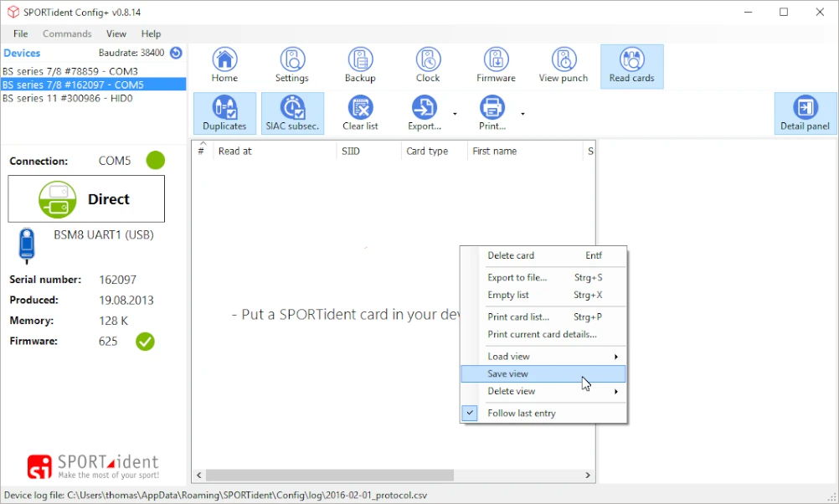Choose Delete card from the context menu

click(543, 255)
